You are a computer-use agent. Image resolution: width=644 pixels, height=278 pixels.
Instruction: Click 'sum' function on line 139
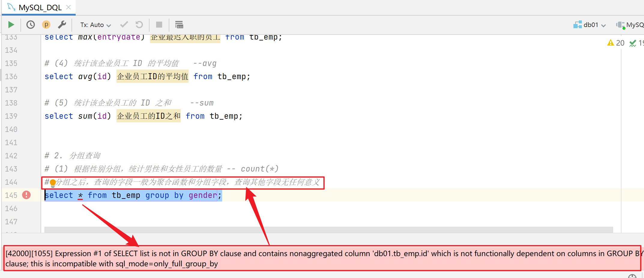[85, 116]
